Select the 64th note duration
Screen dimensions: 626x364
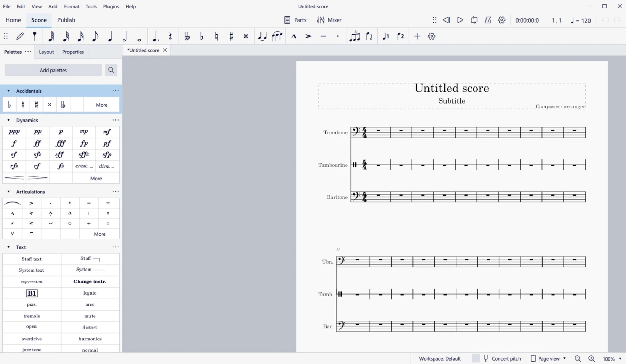51,36
